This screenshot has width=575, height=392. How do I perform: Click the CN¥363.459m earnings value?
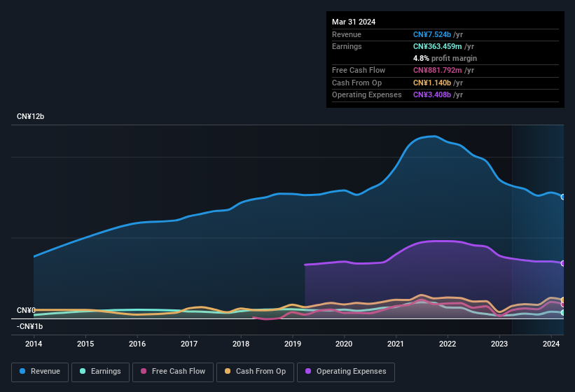(x=438, y=46)
